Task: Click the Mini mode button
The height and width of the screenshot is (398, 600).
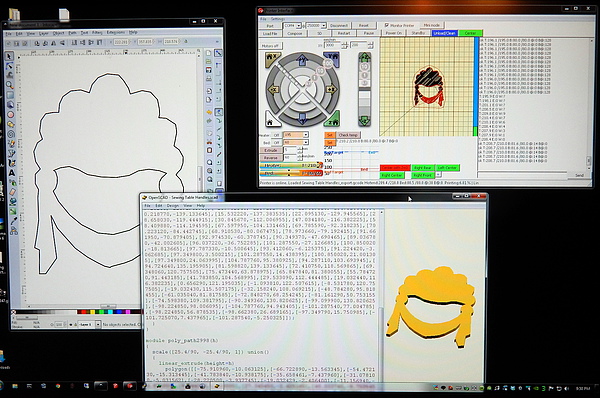Action: tap(431, 25)
